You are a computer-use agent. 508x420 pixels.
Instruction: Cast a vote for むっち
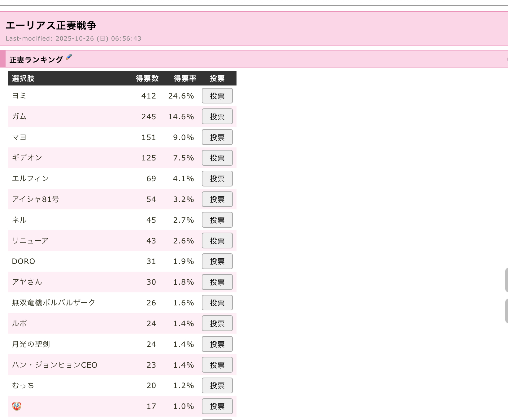pos(217,386)
